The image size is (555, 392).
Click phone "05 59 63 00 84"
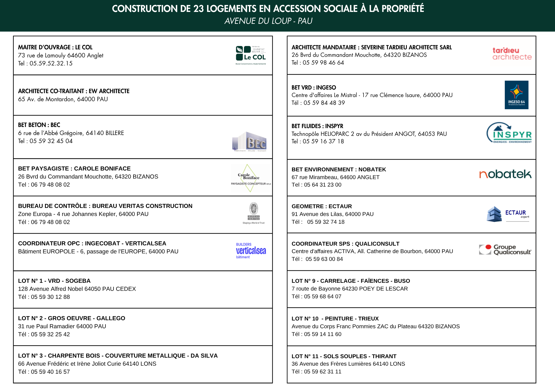click(x=324, y=259)
